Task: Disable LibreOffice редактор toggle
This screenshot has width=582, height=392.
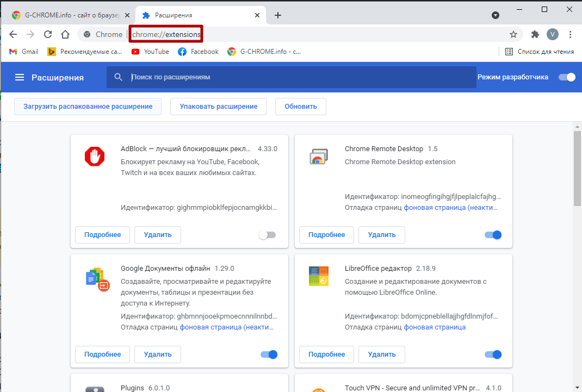Action: 493,354
